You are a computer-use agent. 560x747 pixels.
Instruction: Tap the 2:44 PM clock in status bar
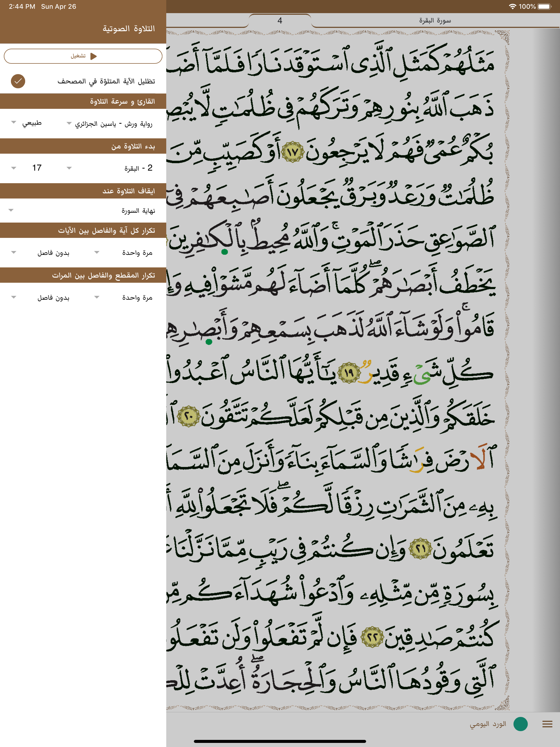(22, 6)
